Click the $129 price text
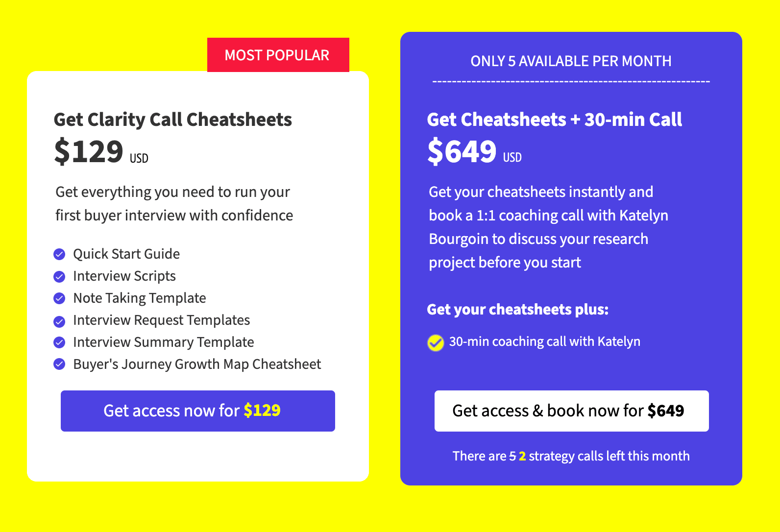 (89, 151)
